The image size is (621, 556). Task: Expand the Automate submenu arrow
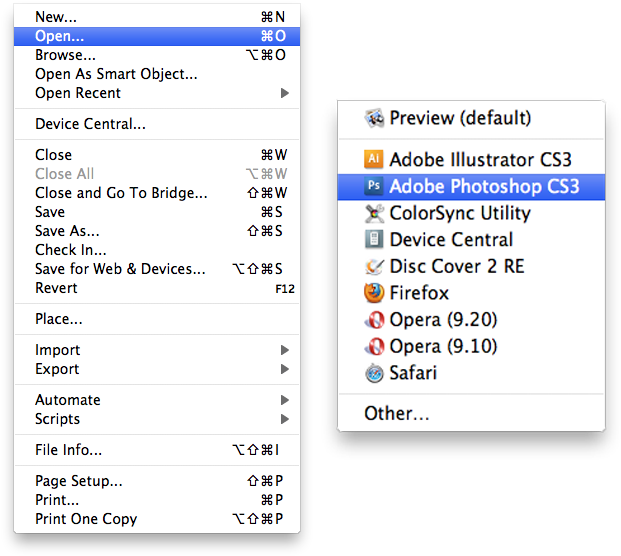click(x=284, y=400)
